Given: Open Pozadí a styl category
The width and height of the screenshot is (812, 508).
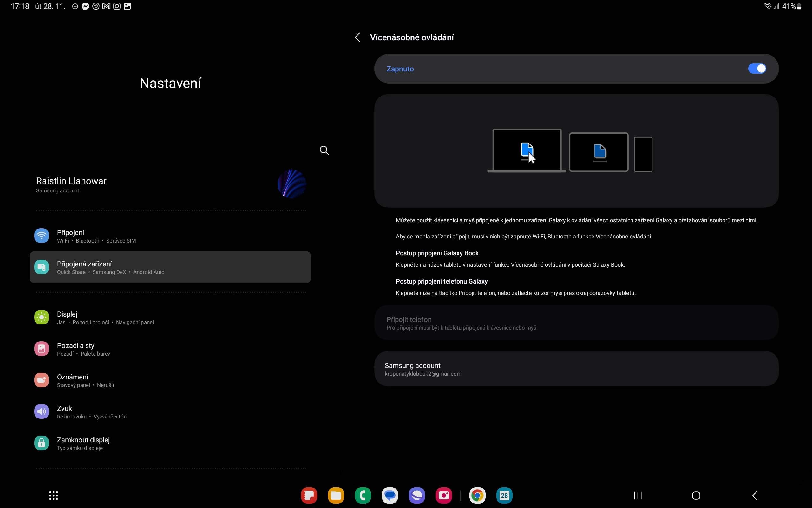Looking at the screenshot, I should tap(170, 349).
